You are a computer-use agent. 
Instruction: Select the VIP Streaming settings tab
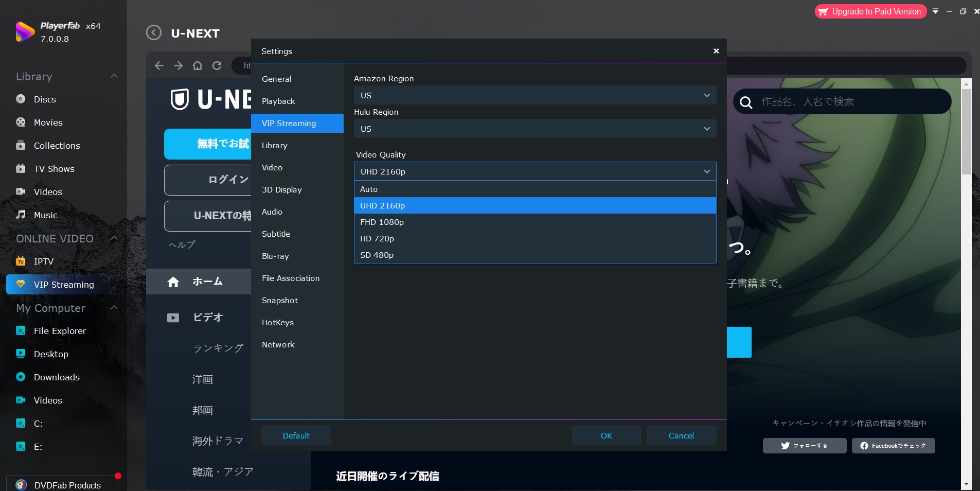coord(297,123)
